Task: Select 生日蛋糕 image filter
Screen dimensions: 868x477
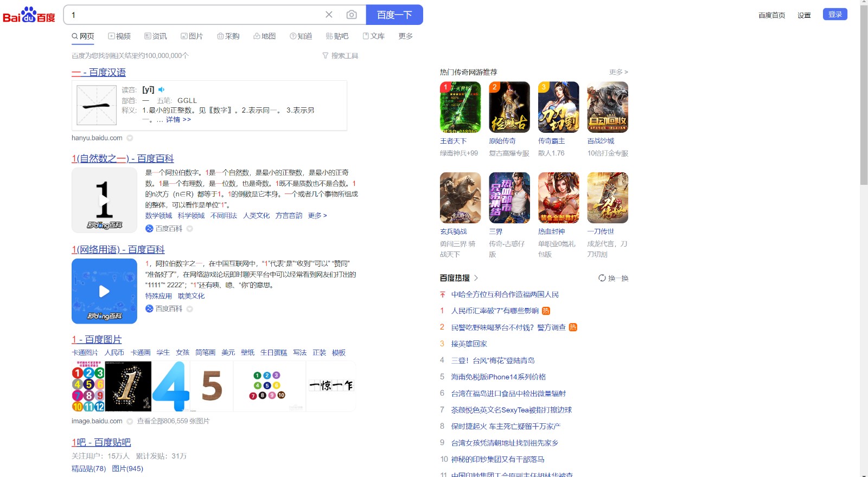Action: (273, 353)
